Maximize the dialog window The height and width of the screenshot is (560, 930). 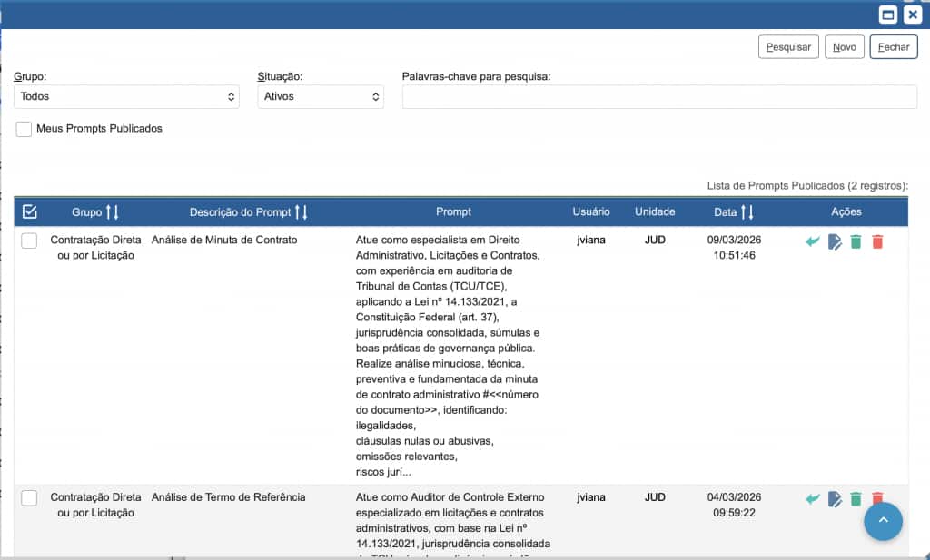pyautogui.click(x=888, y=15)
